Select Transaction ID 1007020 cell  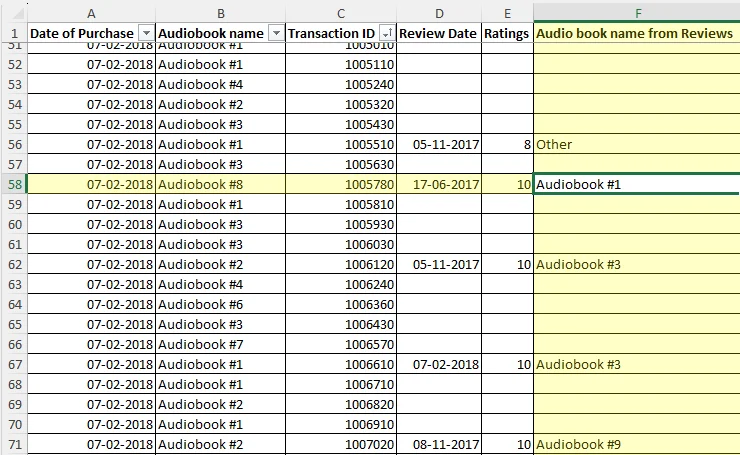coord(341,444)
